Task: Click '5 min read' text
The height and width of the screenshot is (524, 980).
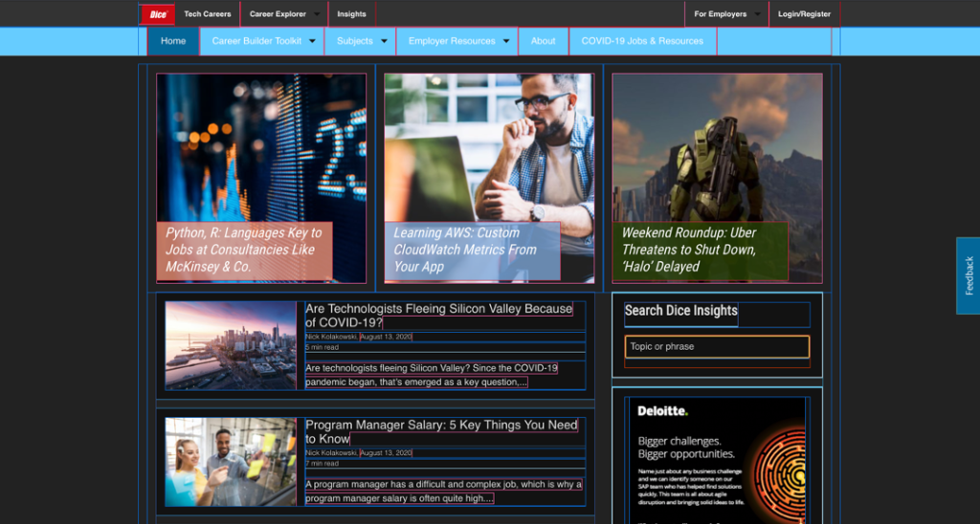Action: click(x=322, y=347)
